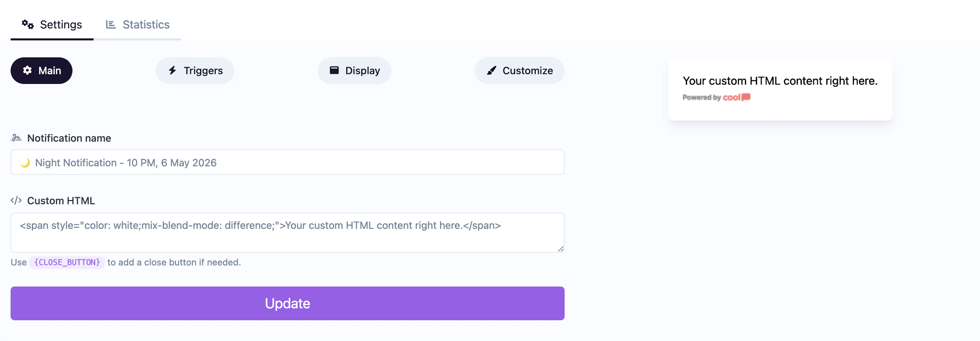The image size is (980, 341).
Task: Click the code brackets icon by Custom HTML
Action: [16, 200]
